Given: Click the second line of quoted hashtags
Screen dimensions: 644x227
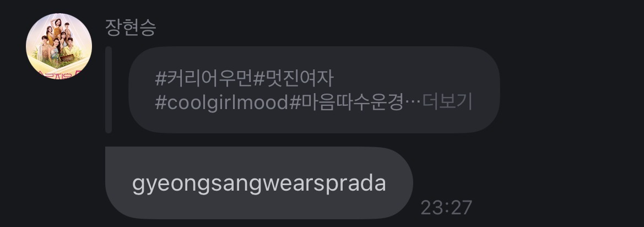Looking at the screenshot, I should [313, 102].
